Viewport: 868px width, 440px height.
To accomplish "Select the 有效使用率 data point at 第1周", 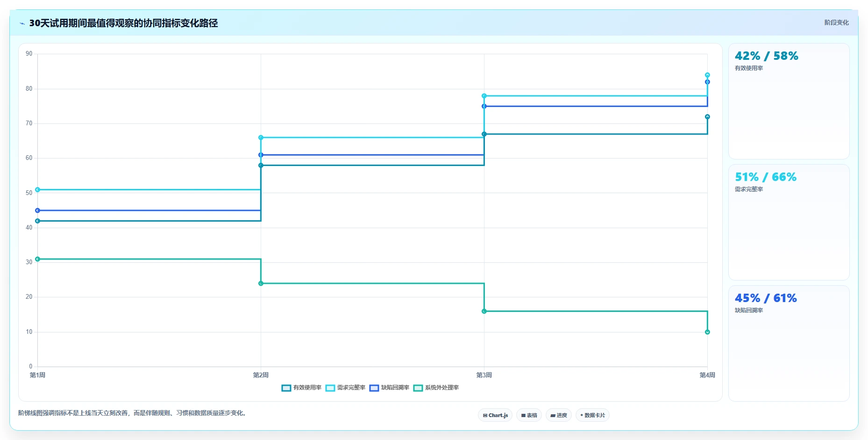I will pos(38,221).
